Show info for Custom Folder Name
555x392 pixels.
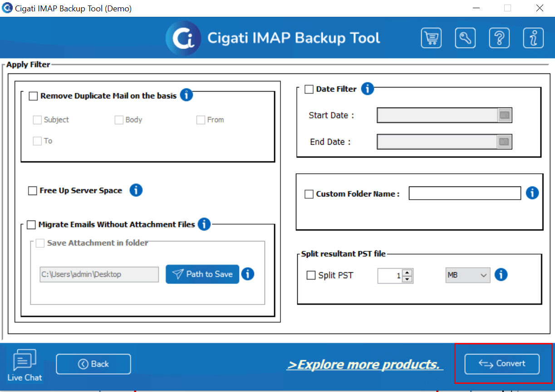tap(532, 193)
